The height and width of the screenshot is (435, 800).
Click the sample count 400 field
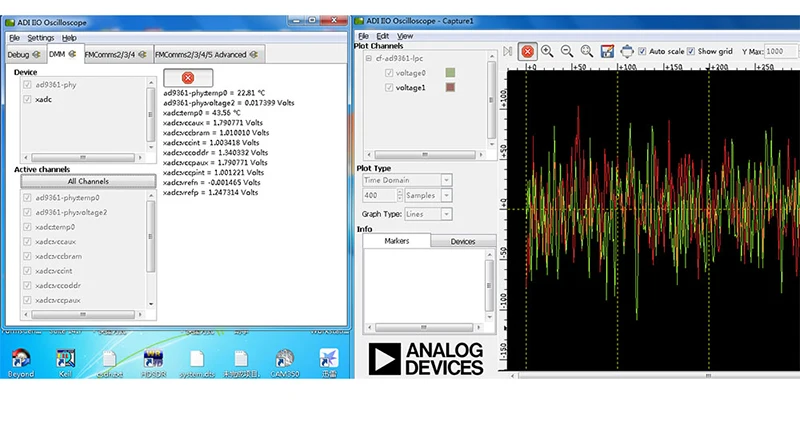pos(379,195)
